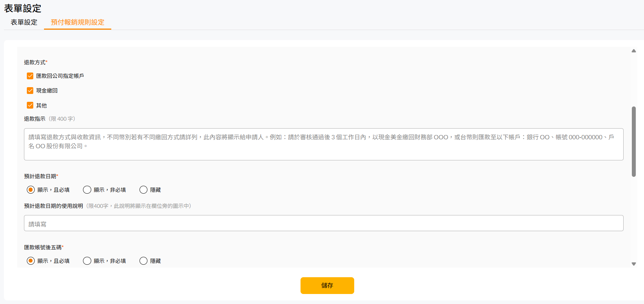Select 隱藏 for 匯款帳號後五碼
Image resolution: width=644 pixels, height=304 pixels.
tap(143, 261)
